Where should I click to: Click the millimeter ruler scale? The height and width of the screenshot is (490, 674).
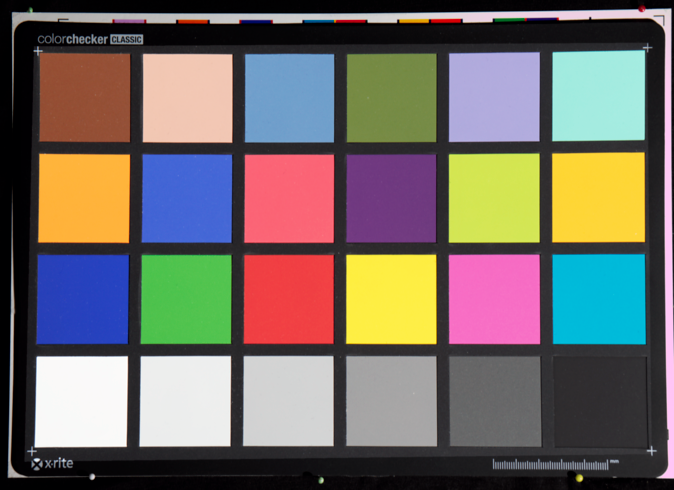click(x=550, y=465)
